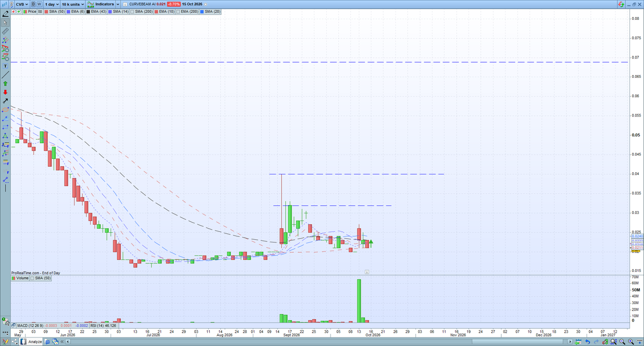Select the ellipse drawing tool

click(x=6, y=109)
